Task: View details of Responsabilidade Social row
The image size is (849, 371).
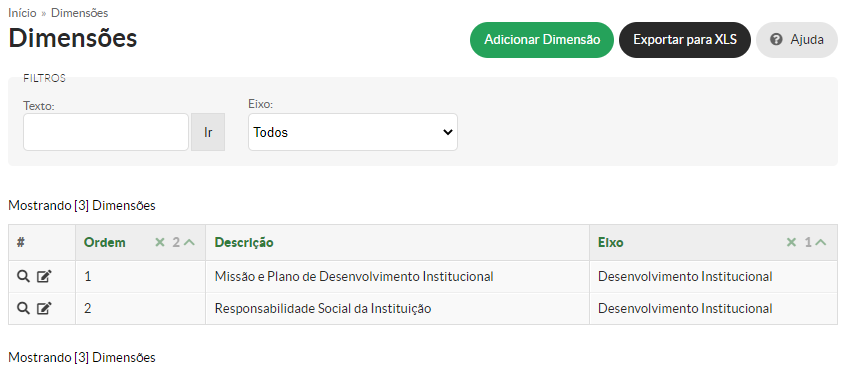Action: click(x=23, y=309)
